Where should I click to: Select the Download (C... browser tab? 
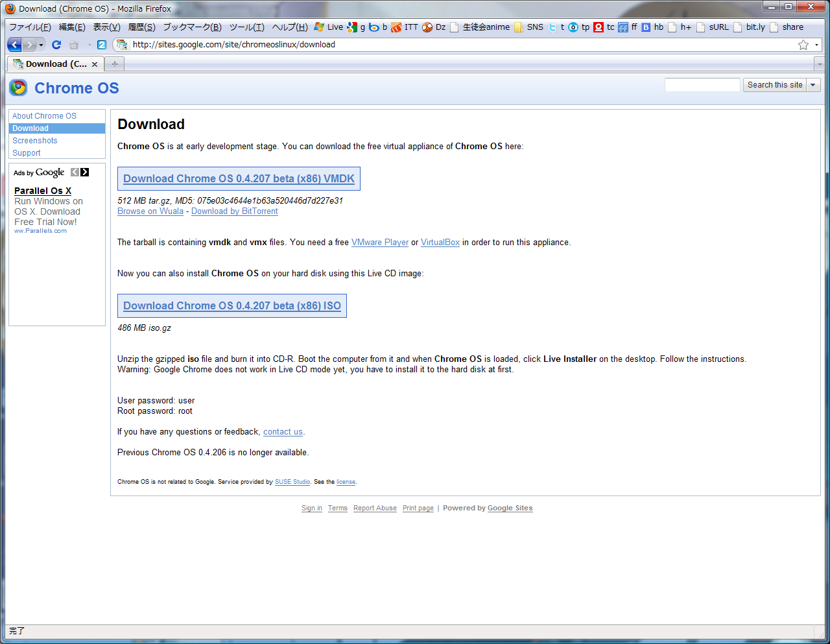[55, 64]
